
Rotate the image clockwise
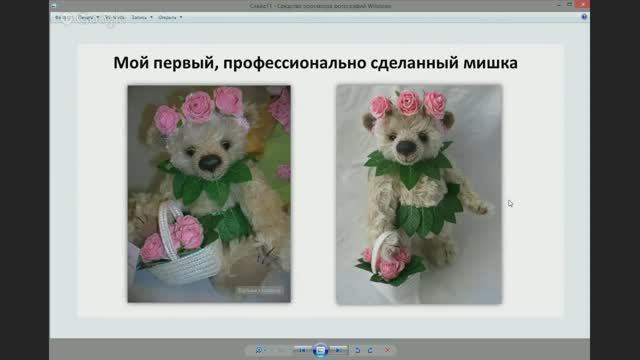(371, 350)
